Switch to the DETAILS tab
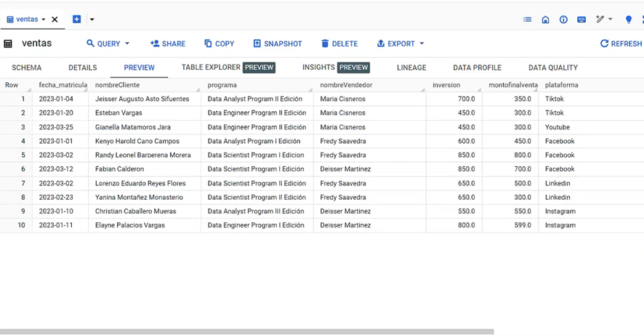 tap(83, 68)
